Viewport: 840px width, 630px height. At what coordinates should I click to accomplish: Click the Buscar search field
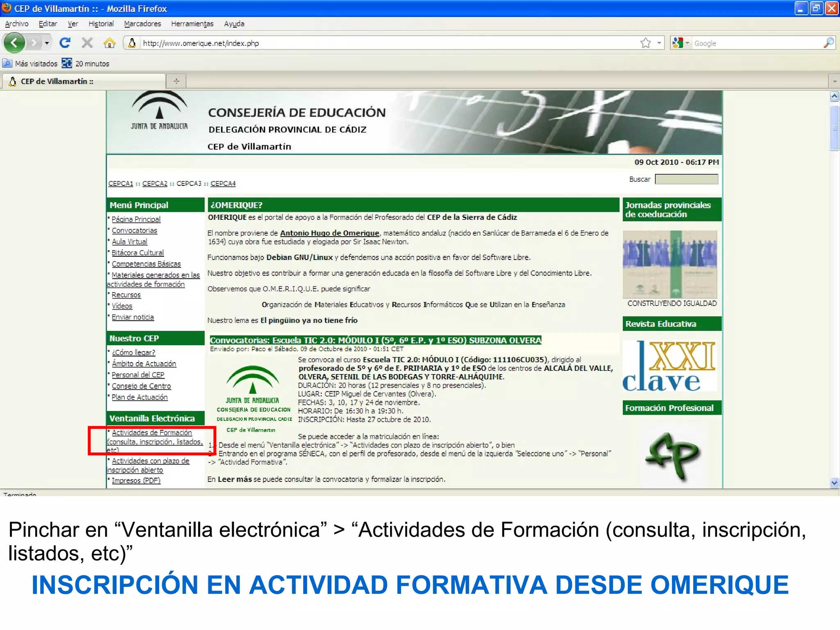[686, 179]
